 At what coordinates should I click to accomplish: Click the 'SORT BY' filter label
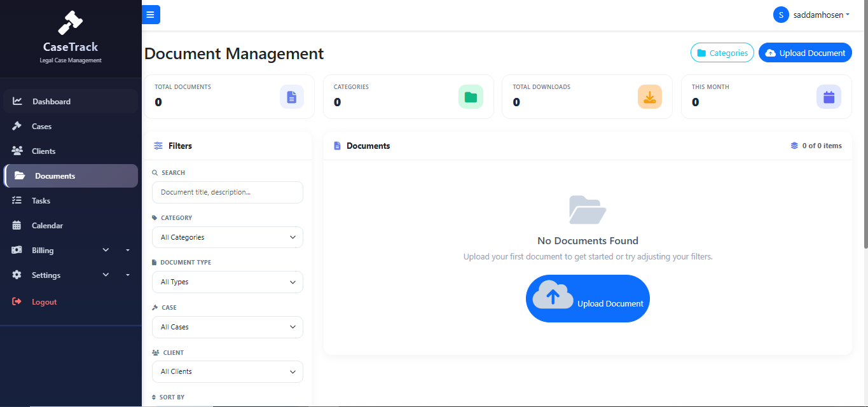pyautogui.click(x=172, y=397)
